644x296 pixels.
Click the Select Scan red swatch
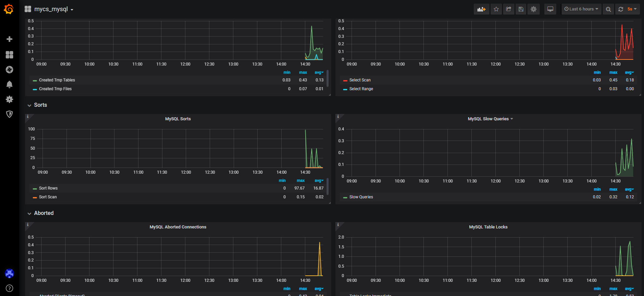coord(345,81)
